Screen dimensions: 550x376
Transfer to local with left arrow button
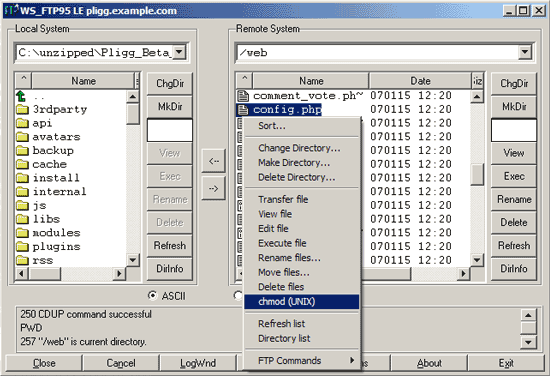click(214, 161)
